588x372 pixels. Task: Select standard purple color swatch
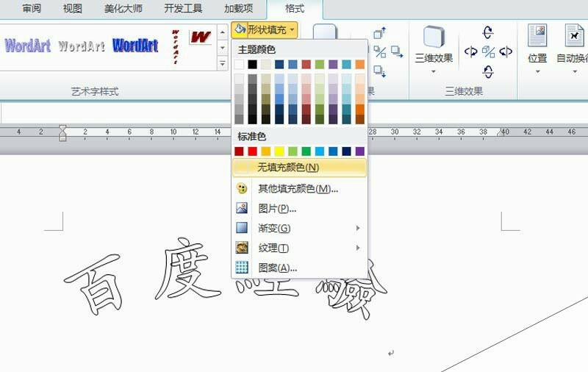pyautogui.click(x=360, y=151)
